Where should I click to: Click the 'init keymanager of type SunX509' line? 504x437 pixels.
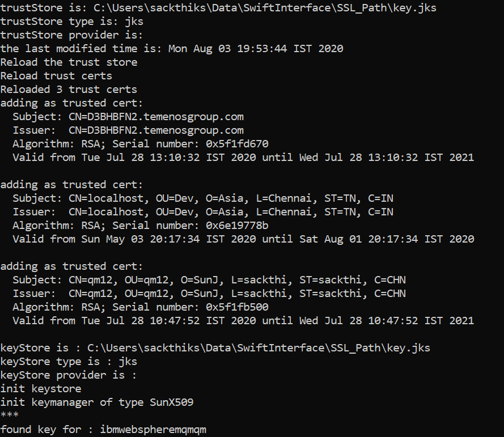[97, 402]
